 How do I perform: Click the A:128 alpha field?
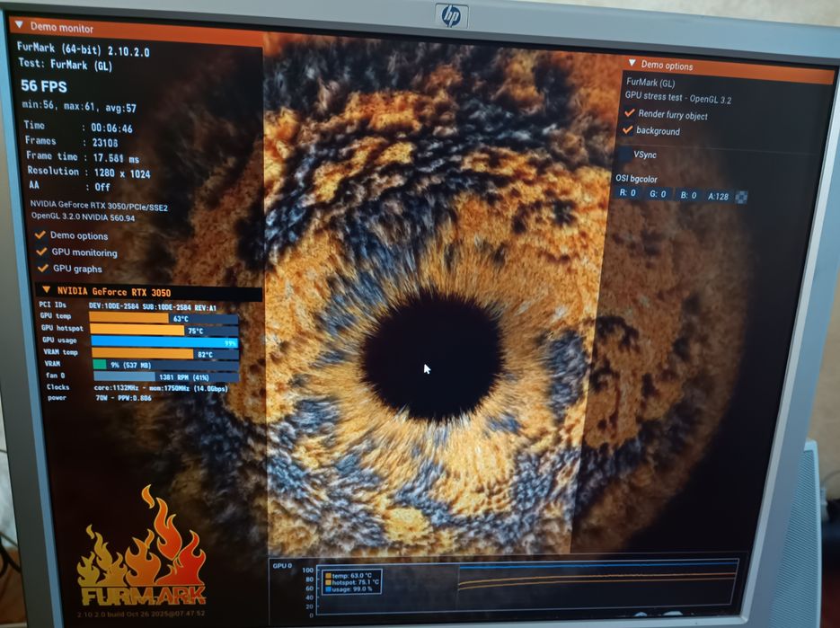pos(718,196)
